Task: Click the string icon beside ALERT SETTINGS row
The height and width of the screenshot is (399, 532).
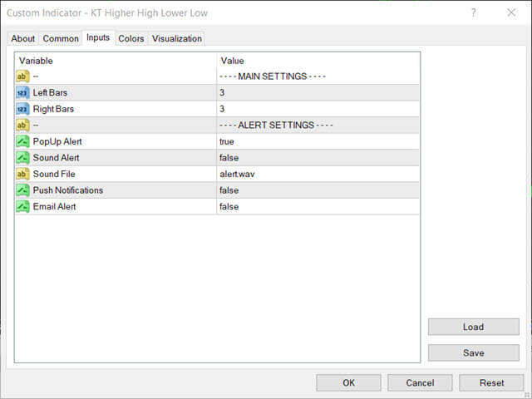Action: pos(22,126)
